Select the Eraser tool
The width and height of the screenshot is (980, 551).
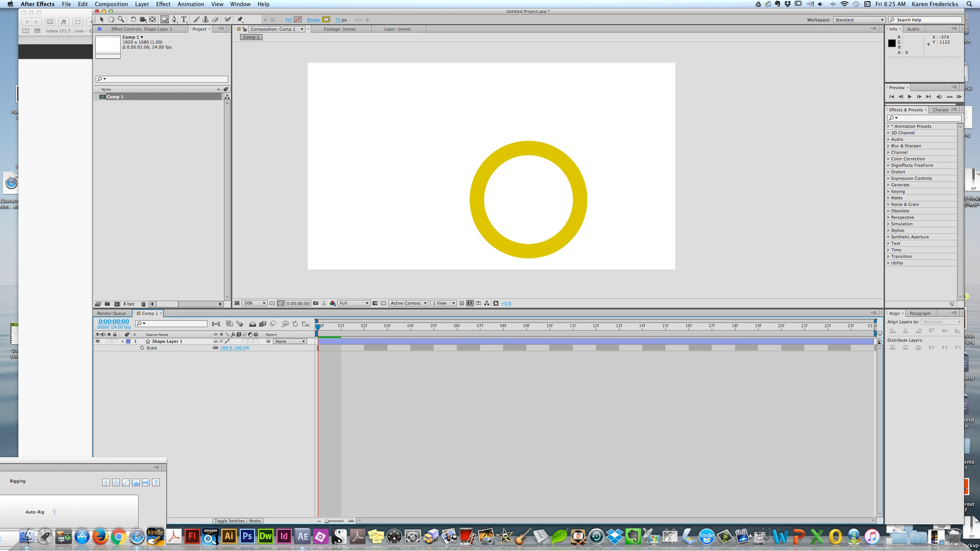(x=215, y=20)
